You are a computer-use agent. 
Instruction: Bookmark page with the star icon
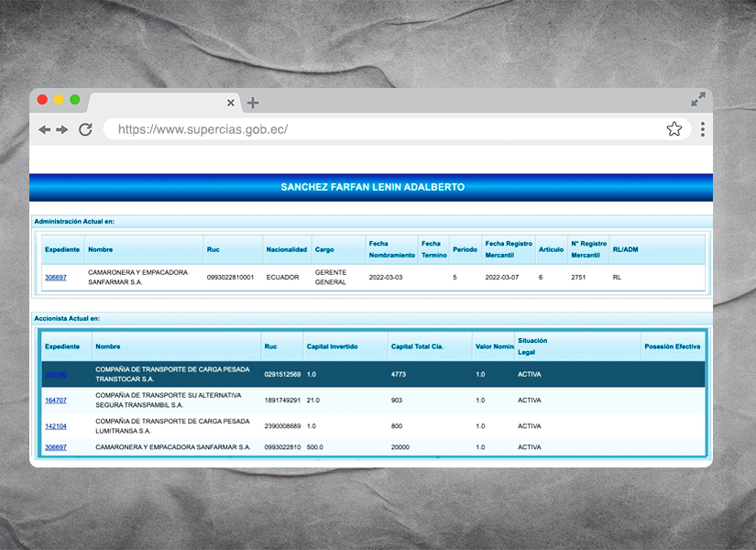coord(674,129)
